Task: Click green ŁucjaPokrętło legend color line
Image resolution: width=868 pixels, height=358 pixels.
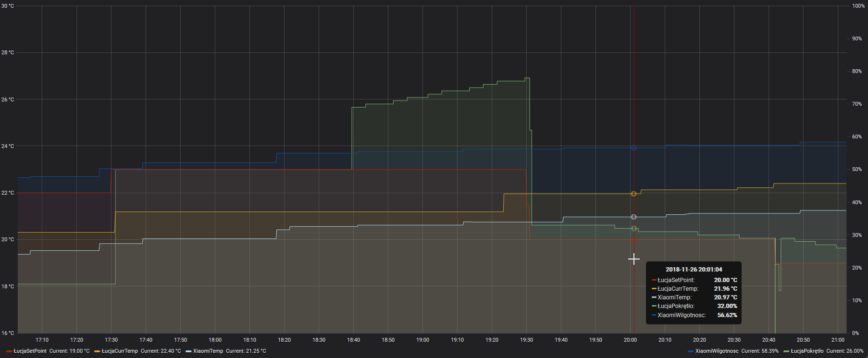Action: 786,351
